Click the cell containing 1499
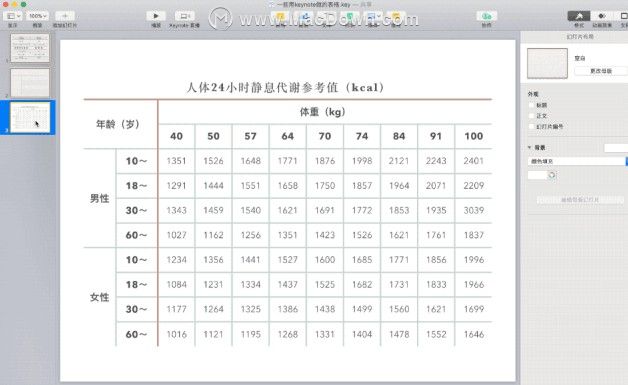The height and width of the screenshot is (385, 628). click(x=362, y=309)
